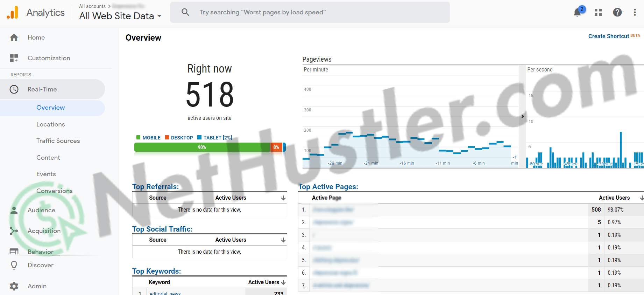The width and height of the screenshot is (644, 295).
Task: Click the green MOBILE legend swatch
Action: click(138, 137)
